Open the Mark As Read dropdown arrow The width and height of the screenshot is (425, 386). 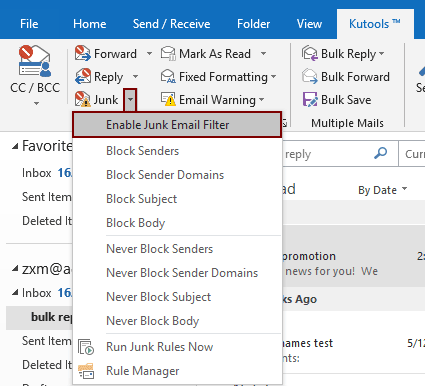(x=263, y=53)
